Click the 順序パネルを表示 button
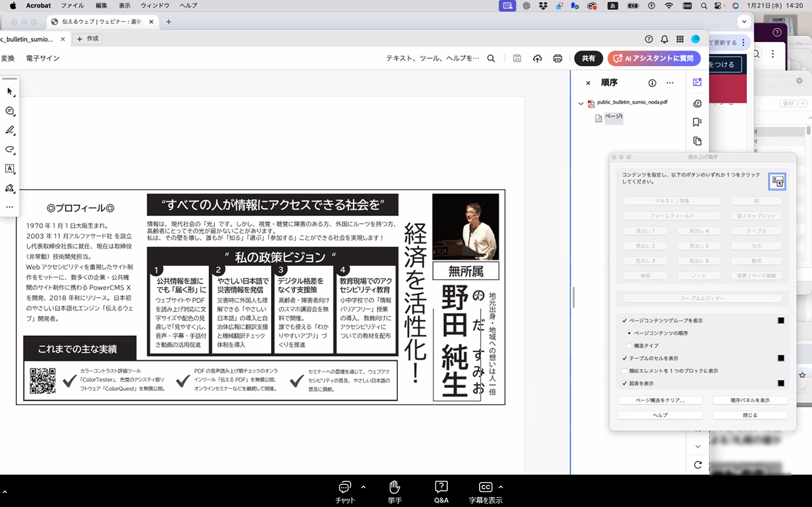 (750, 401)
